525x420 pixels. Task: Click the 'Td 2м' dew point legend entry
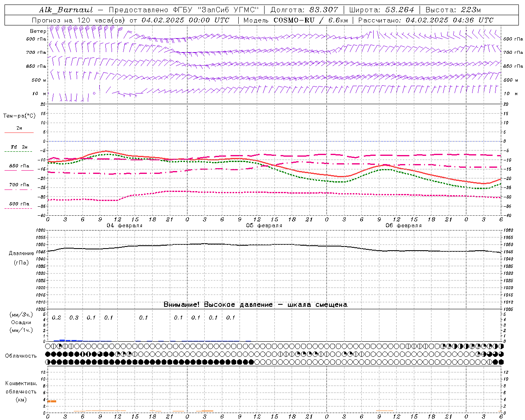pyautogui.click(x=19, y=147)
